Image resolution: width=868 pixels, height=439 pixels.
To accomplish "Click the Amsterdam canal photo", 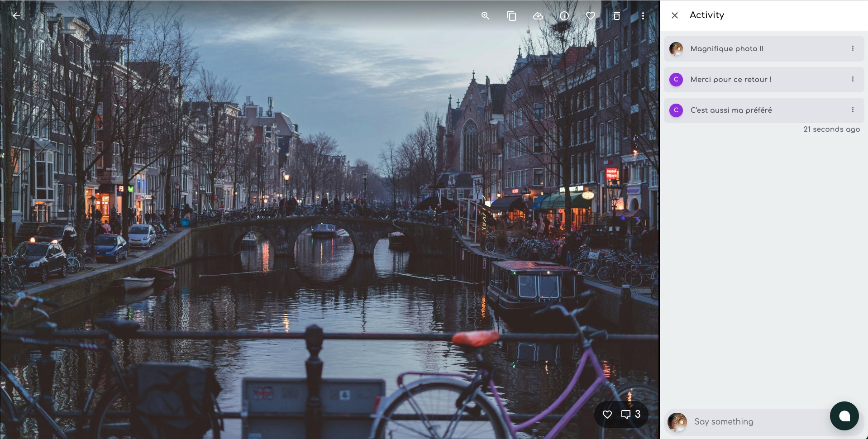I will (x=329, y=219).
